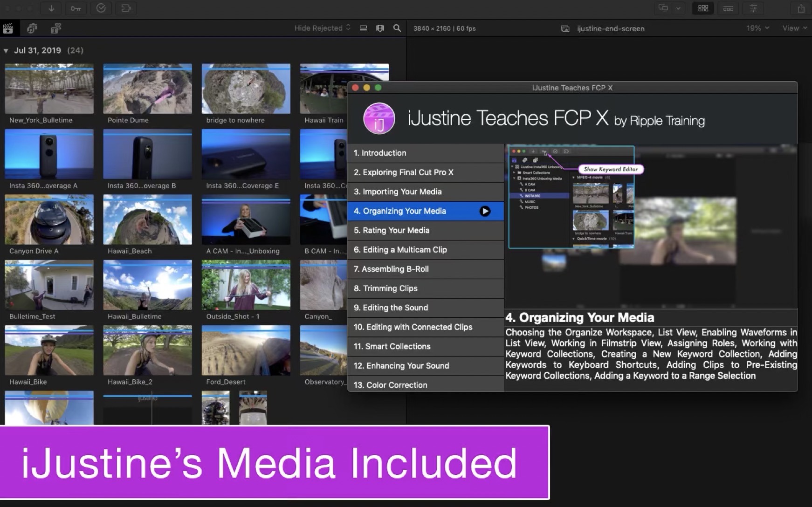
Task: Collapse the Jul 31, 2019 clip group
Action: point(6,51)
